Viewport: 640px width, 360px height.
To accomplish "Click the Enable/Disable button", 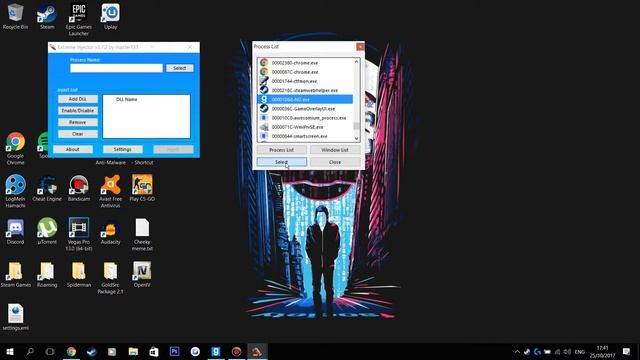I will [78, 111].
